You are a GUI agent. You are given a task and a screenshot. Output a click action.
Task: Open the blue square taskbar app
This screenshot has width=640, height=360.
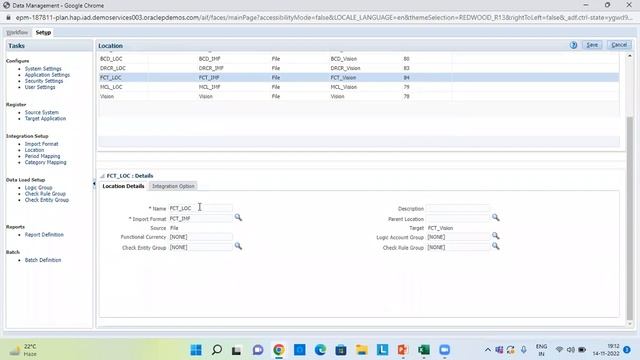coord(300,350)
